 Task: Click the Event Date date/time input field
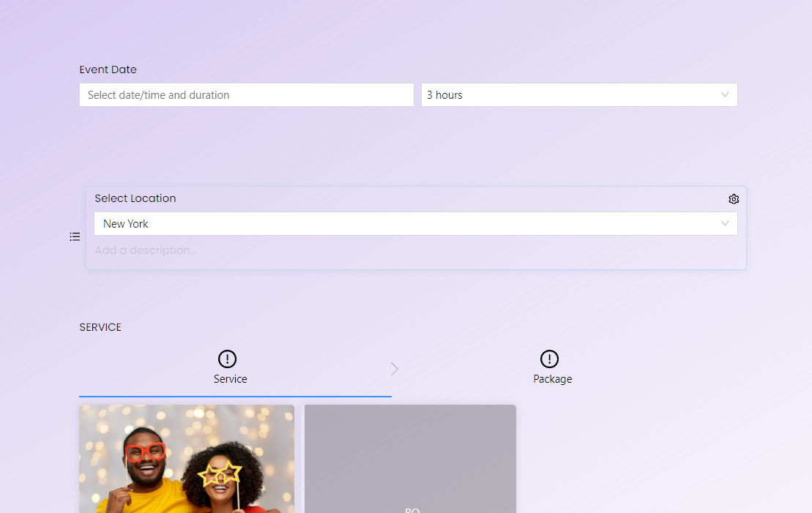pos(247,94)
